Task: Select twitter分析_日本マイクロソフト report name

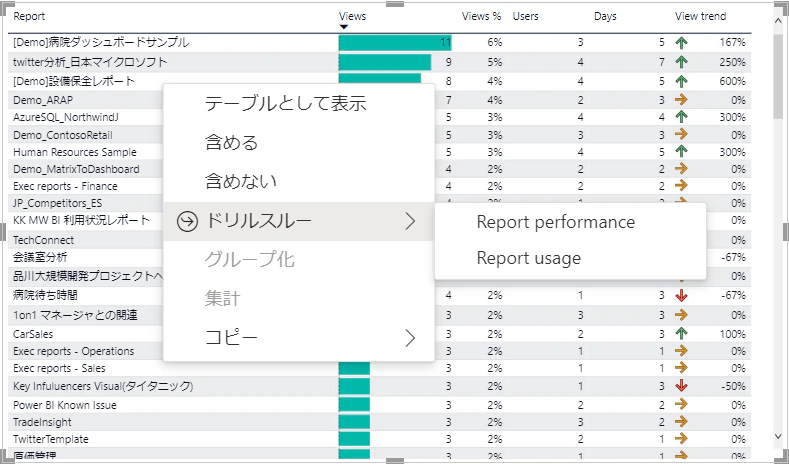Action: (x=90, y=62)
